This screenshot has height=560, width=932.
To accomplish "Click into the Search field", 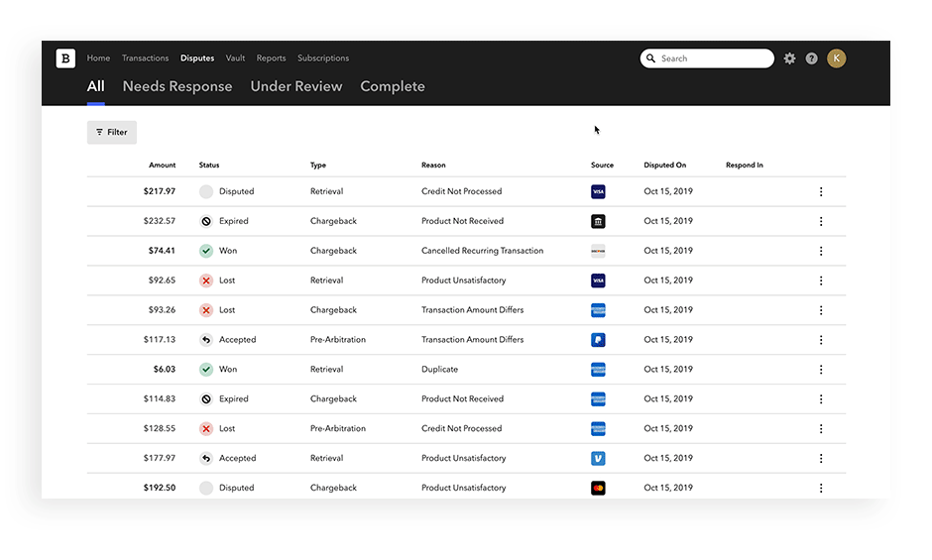I will click(x=714, y=58).
